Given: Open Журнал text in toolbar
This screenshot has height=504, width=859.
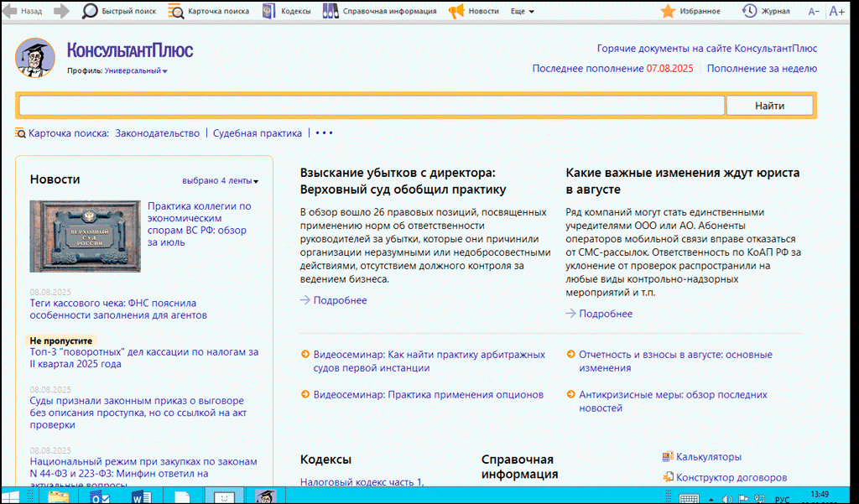Looking at the screenshot, I should click(776, 11).
